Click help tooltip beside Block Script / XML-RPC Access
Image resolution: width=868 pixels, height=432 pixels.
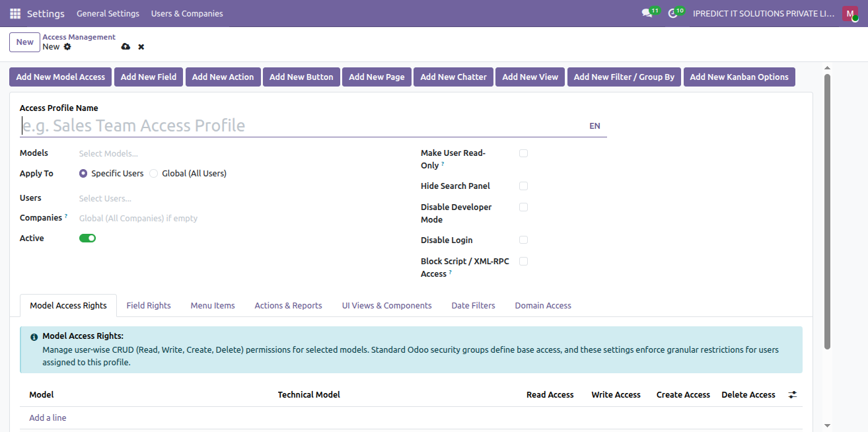coord(451,272)
